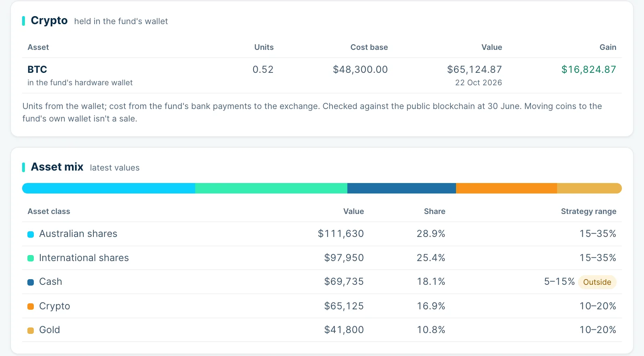Click the Crypto section heading

point(49,21)
